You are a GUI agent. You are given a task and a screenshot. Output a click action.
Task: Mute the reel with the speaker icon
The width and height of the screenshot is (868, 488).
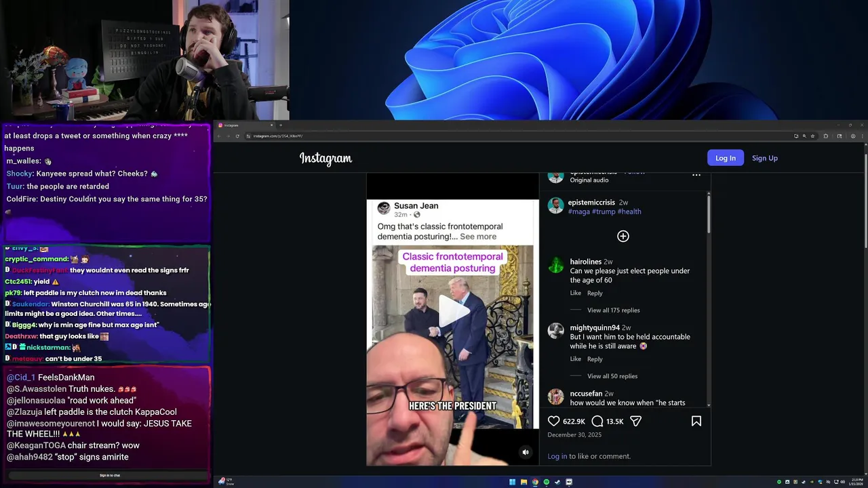[525, 452]
